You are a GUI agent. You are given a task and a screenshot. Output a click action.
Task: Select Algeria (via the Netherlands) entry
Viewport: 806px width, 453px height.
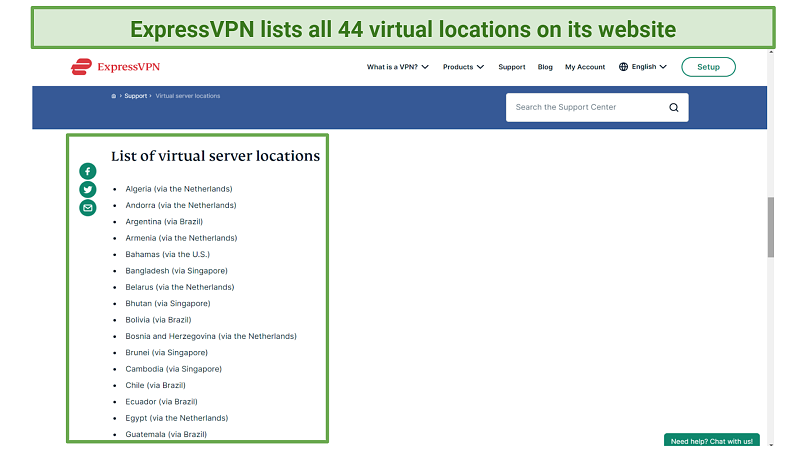pos(179,189)
